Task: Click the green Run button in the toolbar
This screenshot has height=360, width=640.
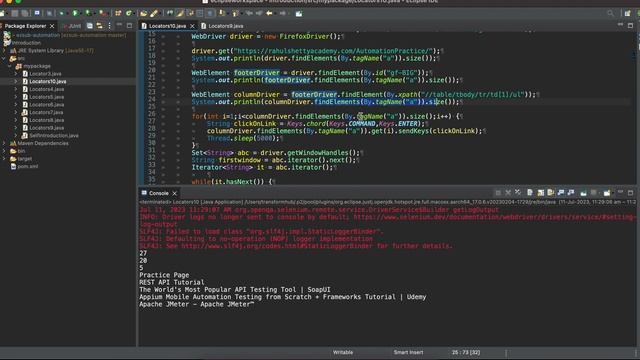Action: pos(75,13)
